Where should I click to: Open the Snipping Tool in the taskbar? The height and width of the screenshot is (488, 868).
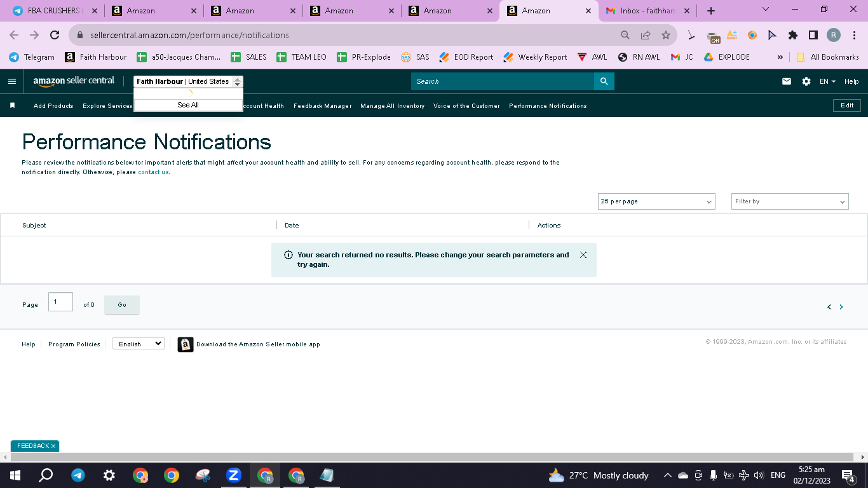203,475
